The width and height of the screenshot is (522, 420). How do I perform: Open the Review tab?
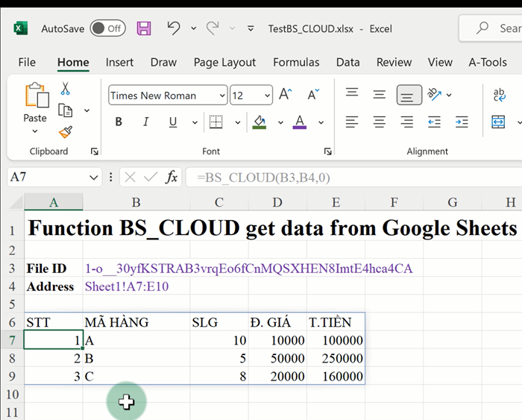[x=394, y=62]
